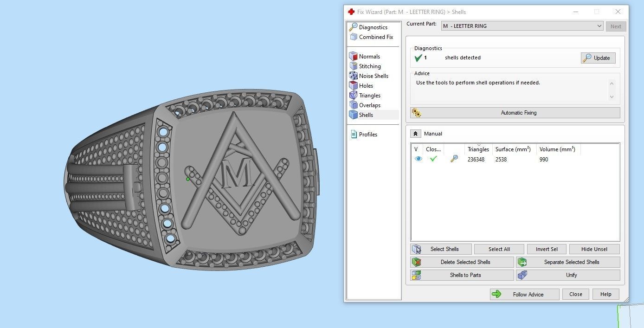This screenshot has height=328, width=644.
Task: Click the Fix Wizard red cross title icon
Action: pos(351,12)
